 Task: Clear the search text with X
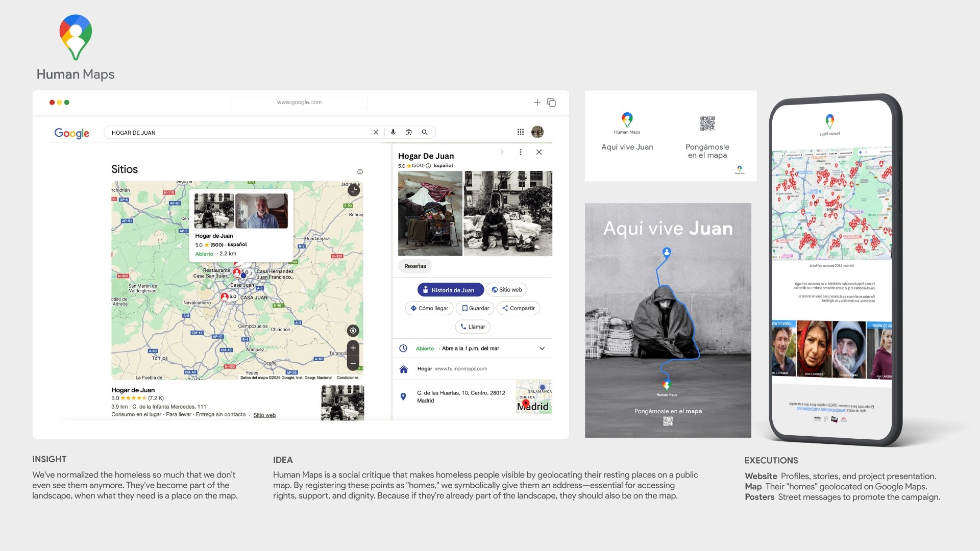pyautogui.click(x=376, y=132)
